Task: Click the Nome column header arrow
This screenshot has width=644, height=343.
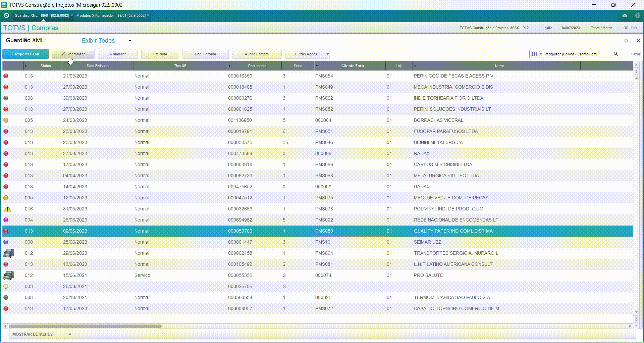Action: coord(415,66)
